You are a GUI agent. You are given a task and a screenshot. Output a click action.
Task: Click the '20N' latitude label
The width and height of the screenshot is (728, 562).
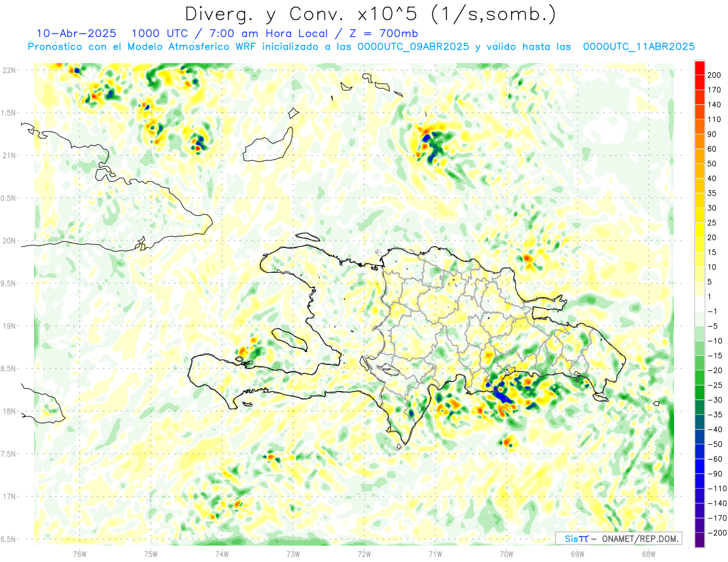point(9,241)
